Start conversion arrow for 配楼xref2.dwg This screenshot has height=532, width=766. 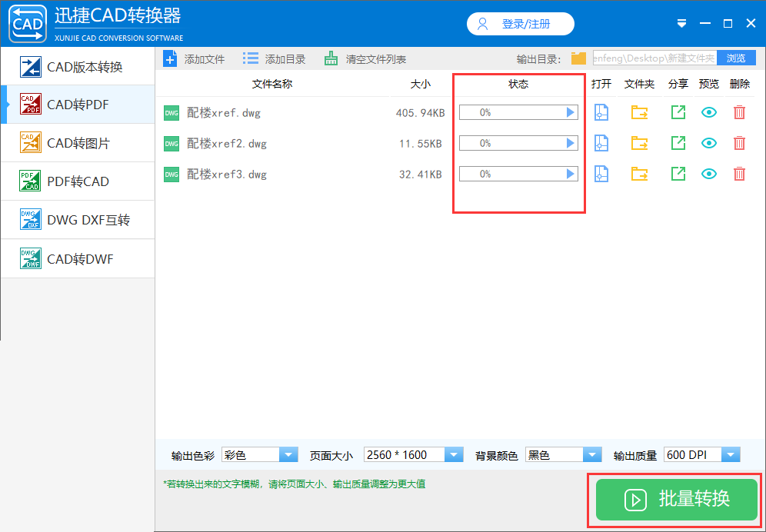click(570, 143)
